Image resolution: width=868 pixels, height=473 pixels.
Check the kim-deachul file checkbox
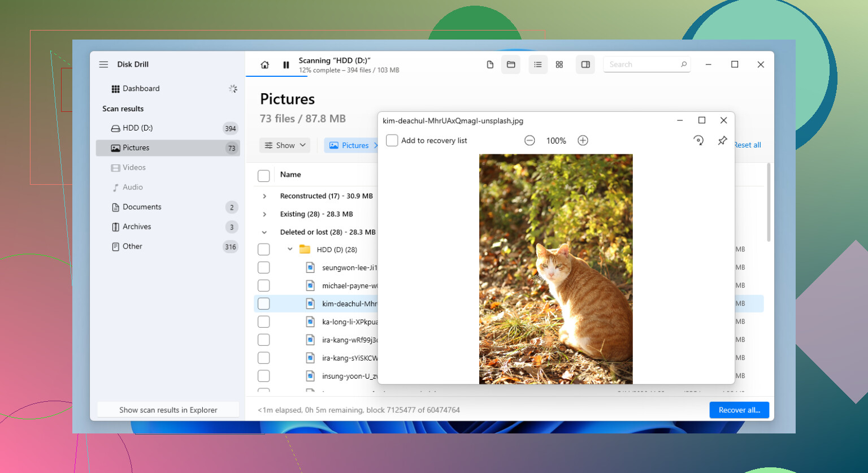pos(264,303)
